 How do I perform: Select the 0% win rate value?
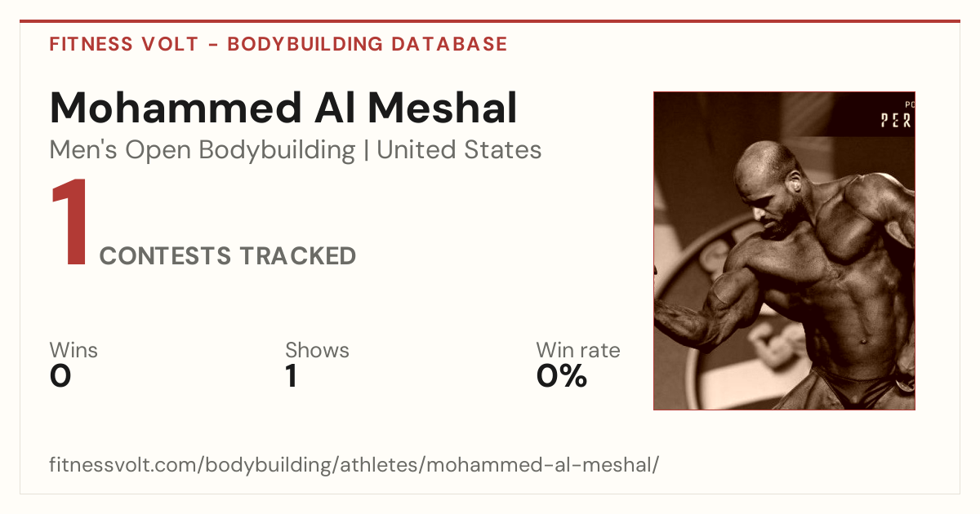pyautogui.click(x=562, y=376)
